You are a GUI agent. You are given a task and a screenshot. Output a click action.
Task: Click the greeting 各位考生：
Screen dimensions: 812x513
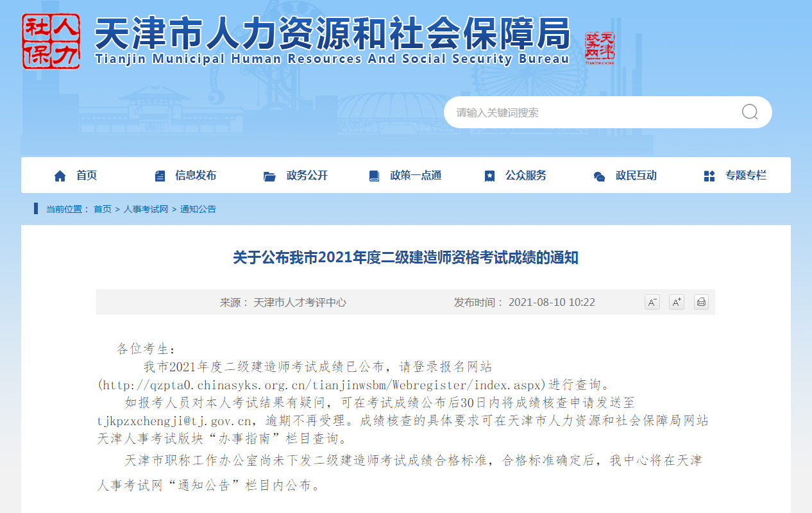click(x=146, y=349)
